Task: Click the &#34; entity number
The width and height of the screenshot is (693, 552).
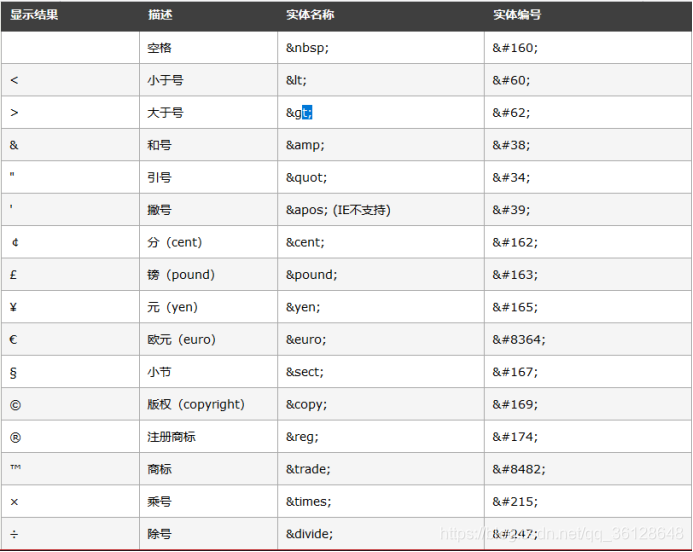Action: point(511,178)
